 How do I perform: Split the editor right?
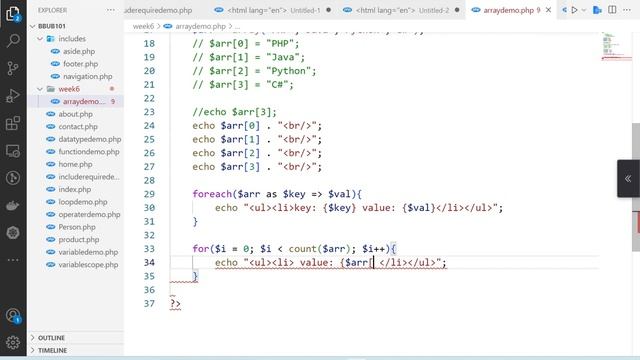coord(612,10)
